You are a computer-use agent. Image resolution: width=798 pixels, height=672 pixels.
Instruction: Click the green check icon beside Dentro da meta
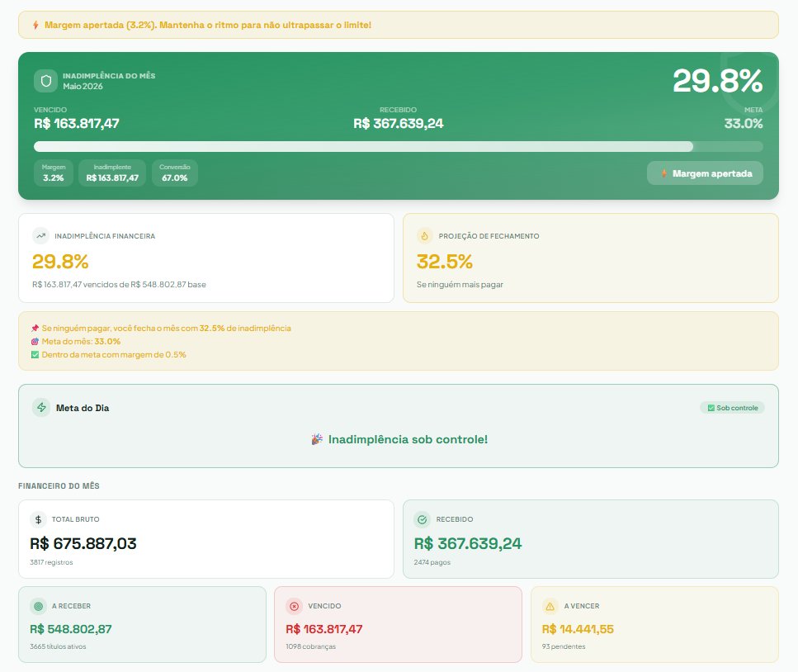35,355
